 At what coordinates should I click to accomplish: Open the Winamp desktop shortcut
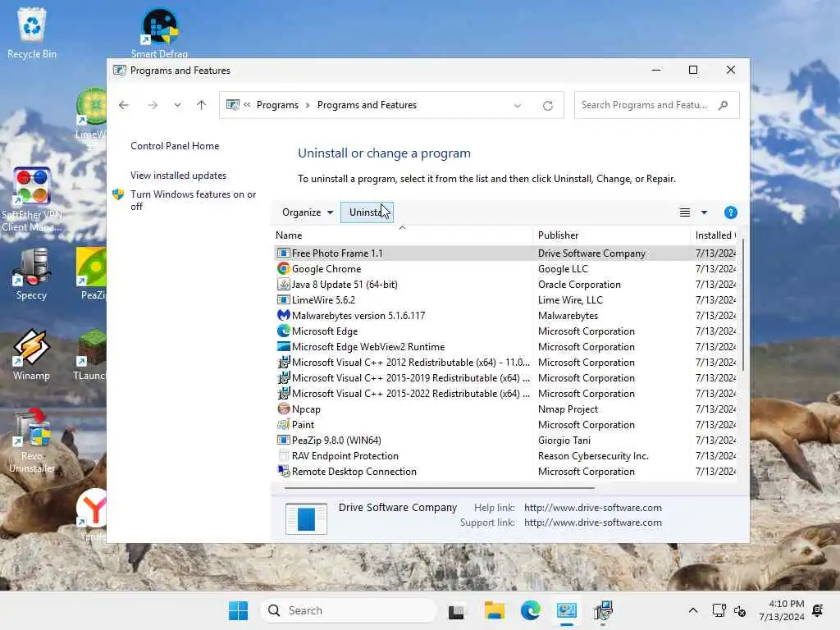[32, 354]
